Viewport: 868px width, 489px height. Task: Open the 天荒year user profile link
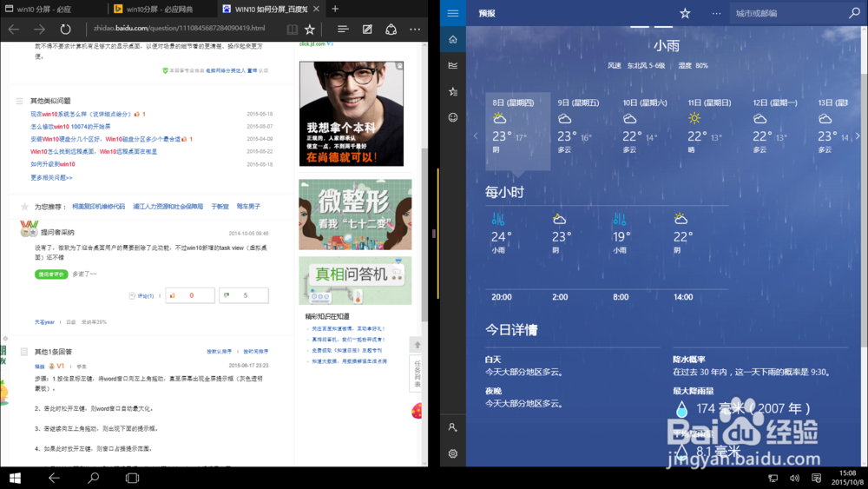(44, 321)
